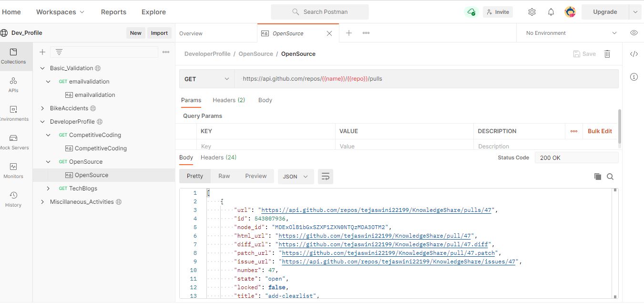This screenshot has width=644, height=304.
Task: Open the Environments sidebar panel
Action: (13, 113)
